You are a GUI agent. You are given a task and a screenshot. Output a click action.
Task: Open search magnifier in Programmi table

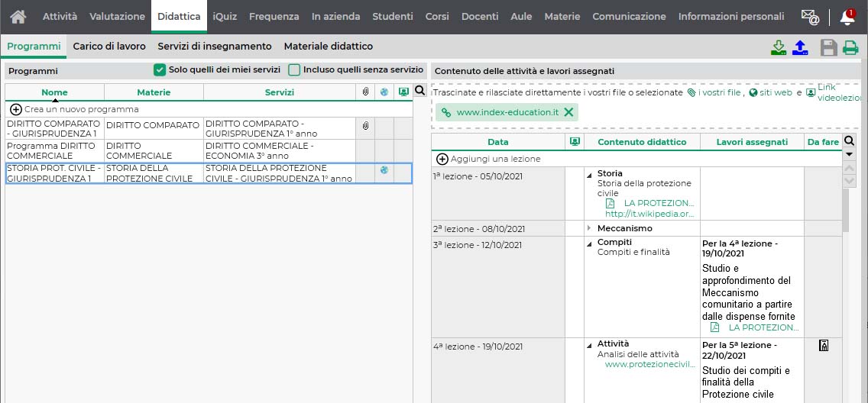click(419, 91)
